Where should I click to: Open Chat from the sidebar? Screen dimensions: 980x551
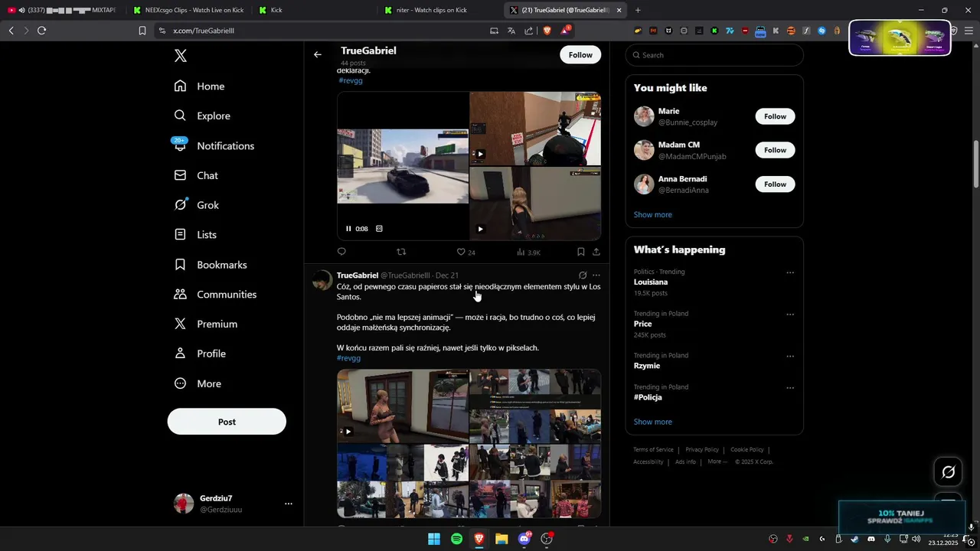[196, 175]
